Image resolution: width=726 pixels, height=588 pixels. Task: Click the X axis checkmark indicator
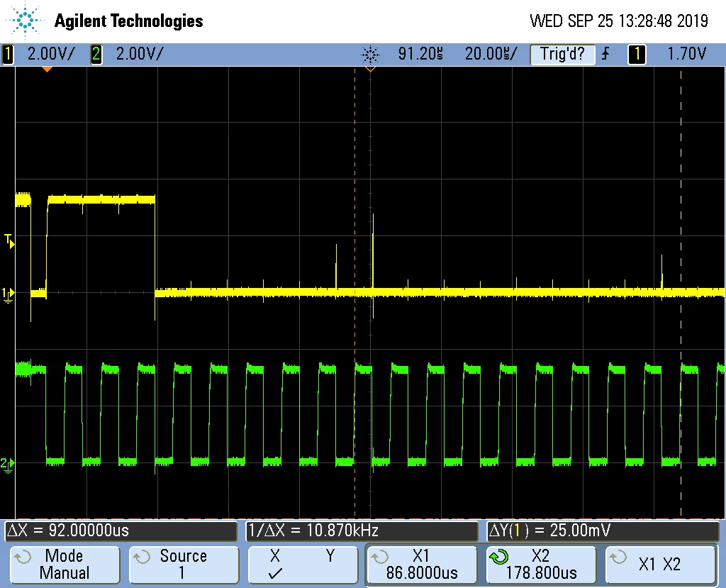(275, 574)
